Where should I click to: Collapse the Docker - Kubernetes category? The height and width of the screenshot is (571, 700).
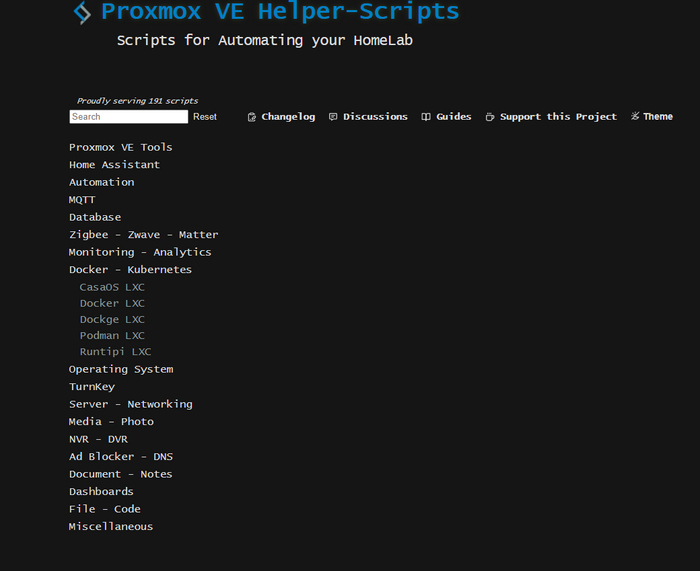[130, 270]
